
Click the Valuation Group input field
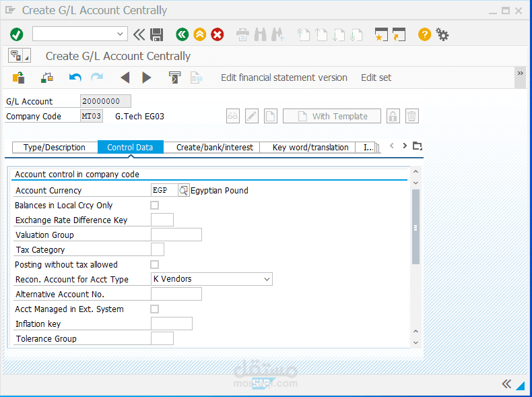(x=176, y=235)
